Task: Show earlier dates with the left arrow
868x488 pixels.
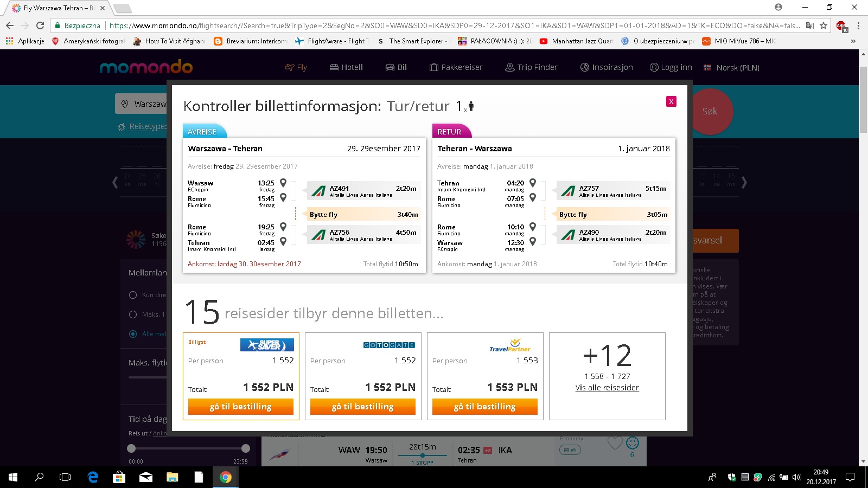Action: click(114, 182)
